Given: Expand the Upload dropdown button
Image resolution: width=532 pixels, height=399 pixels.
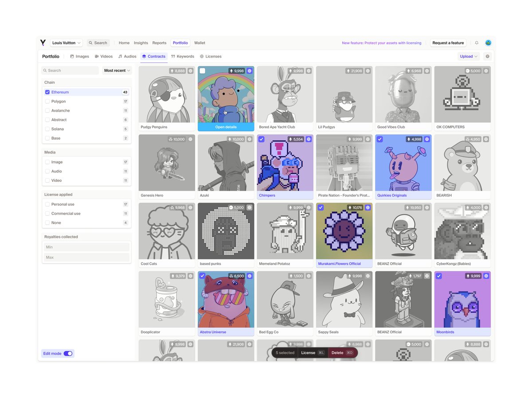Looking at the screenshot, I should [469, 56].
